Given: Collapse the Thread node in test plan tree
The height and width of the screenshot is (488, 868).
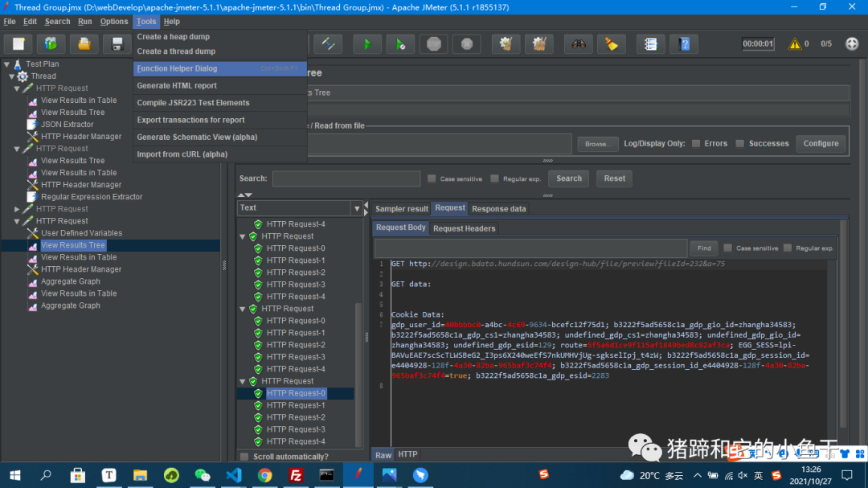Looking at the screenshot, I should [12, 76].
